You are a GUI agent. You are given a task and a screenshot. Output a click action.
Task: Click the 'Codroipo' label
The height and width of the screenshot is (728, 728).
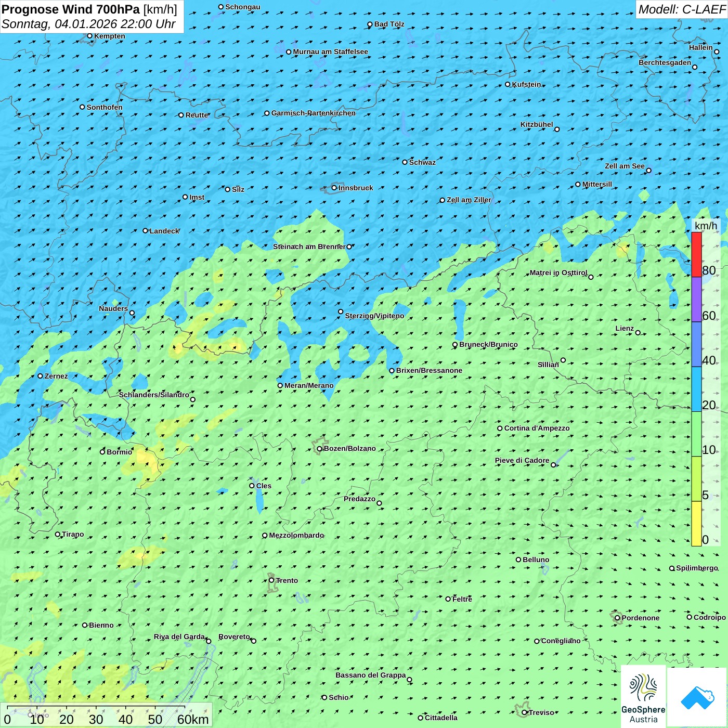pos(710,617)
